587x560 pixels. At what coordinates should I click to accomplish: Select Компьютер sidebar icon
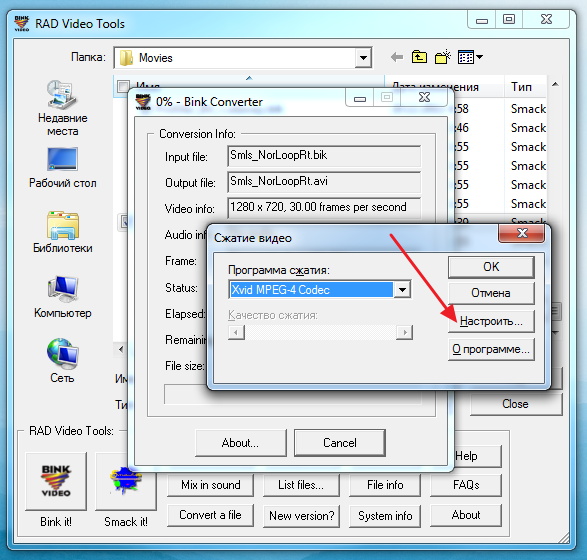tap(63, 297)
